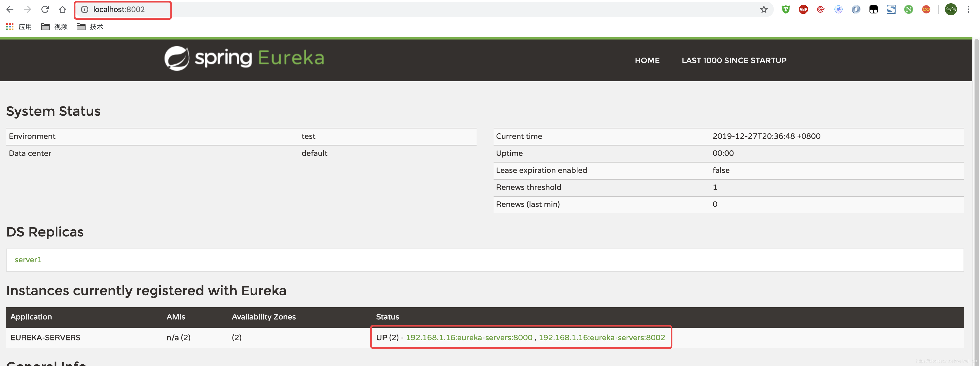Open the Chrome three-dot menu
The width and height of the screenshot is (980, 366).
coord(968,10)
